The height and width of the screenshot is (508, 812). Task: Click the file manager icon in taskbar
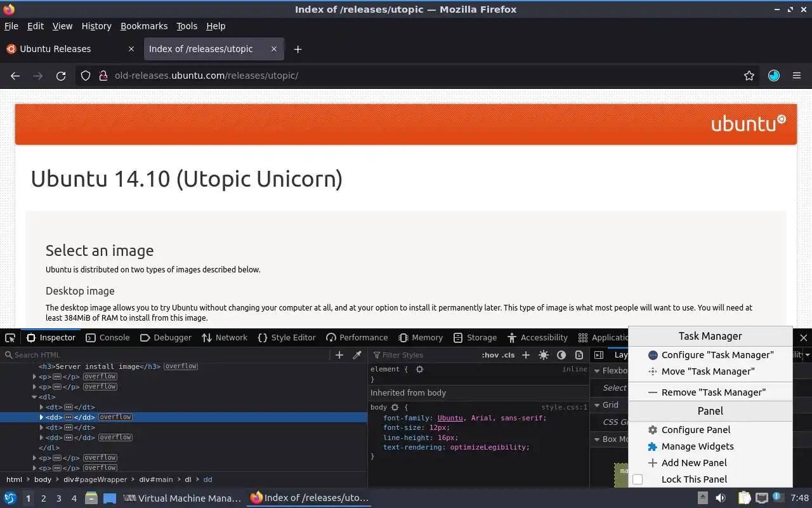point(91,498)
